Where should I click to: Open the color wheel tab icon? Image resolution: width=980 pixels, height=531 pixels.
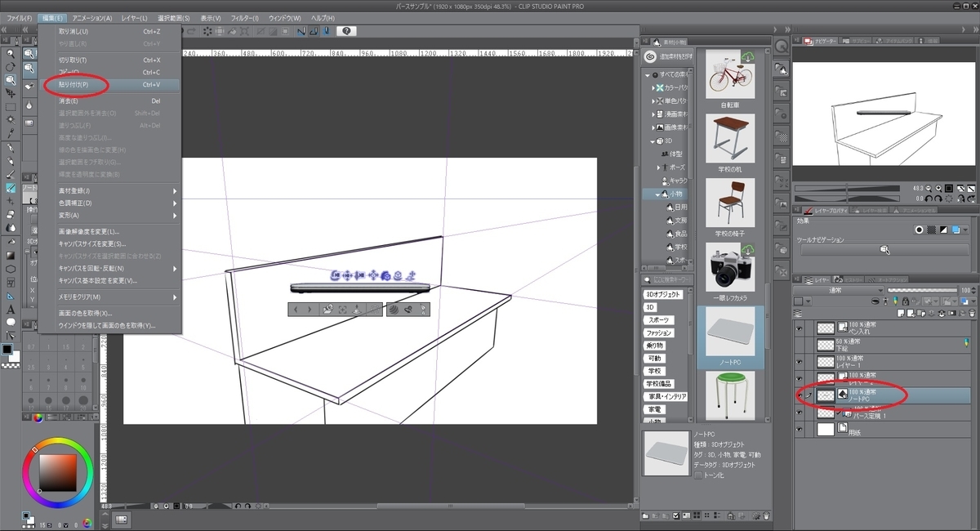[38, 418]
